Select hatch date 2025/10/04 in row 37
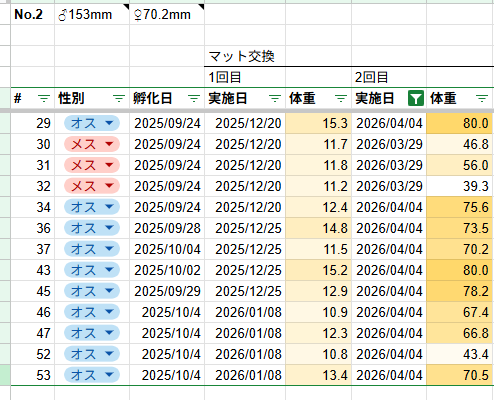This screenshot has width=494, height=400. 167,249
